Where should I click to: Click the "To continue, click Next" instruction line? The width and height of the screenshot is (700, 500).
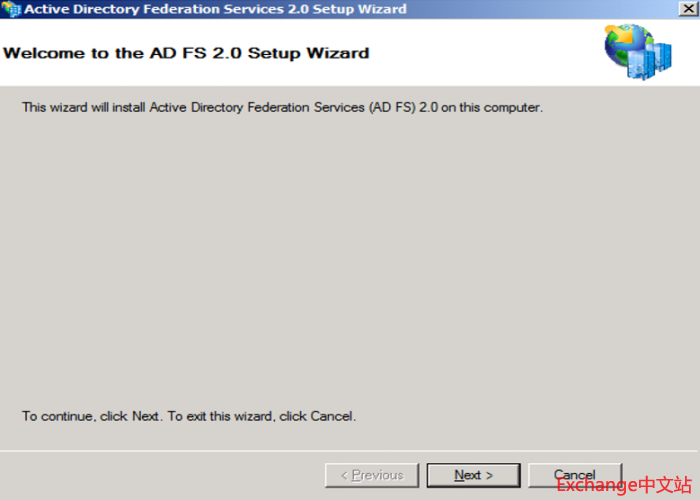point(189,416)
